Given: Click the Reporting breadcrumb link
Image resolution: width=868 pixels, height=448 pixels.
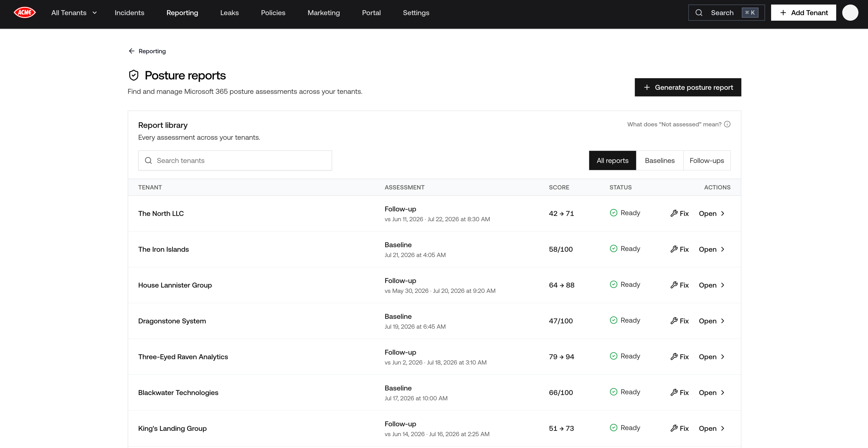Looking at the screenshot, I should [x=152, y=51].
